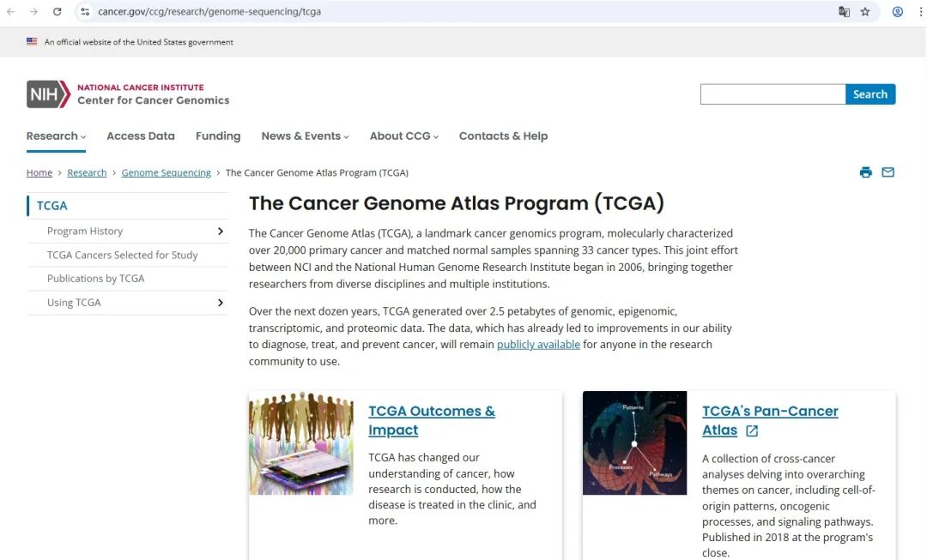Open the About CCG dropdown
Image resolution: width=927 pixels, height=560 pixels.
pos(403,135)
